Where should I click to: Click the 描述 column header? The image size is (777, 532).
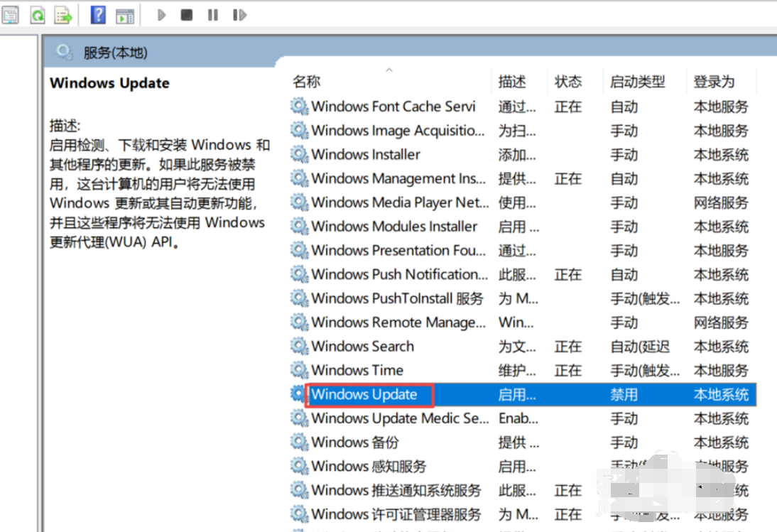pyautogui.click(x=511, y=82)
